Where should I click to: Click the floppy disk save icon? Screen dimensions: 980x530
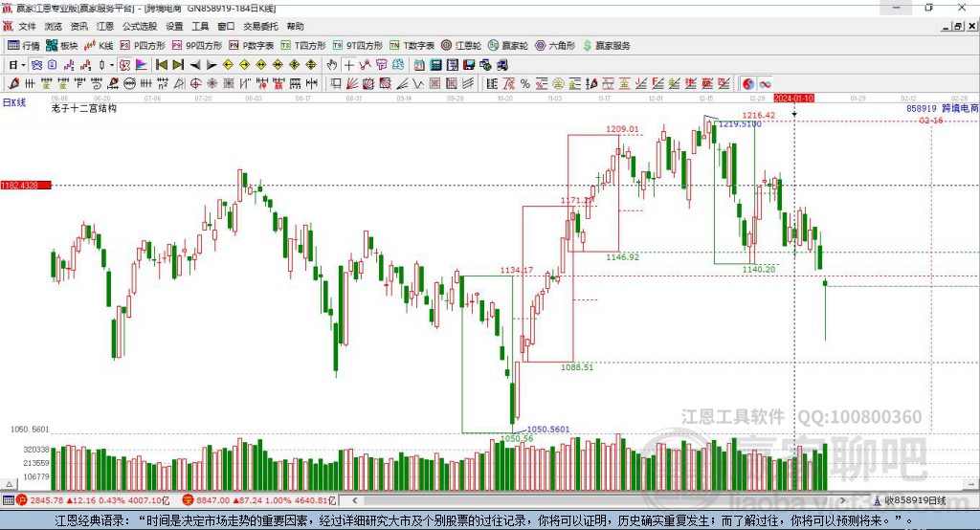(x=469, y=65)
